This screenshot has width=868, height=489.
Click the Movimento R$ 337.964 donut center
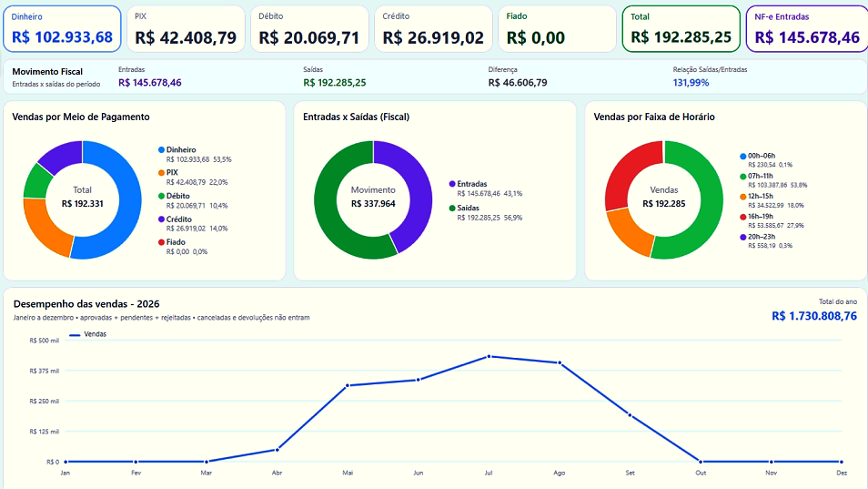pos(373,198)
